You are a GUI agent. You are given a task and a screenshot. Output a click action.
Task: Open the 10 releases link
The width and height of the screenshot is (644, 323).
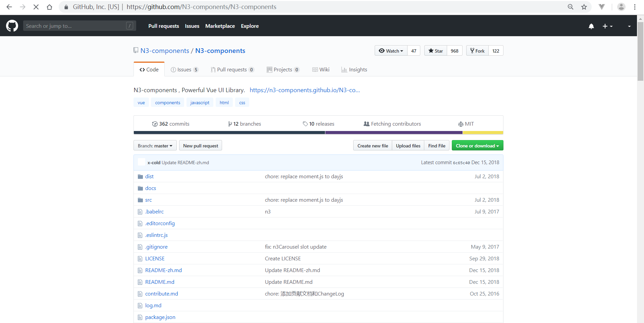[x=319, y=124]
